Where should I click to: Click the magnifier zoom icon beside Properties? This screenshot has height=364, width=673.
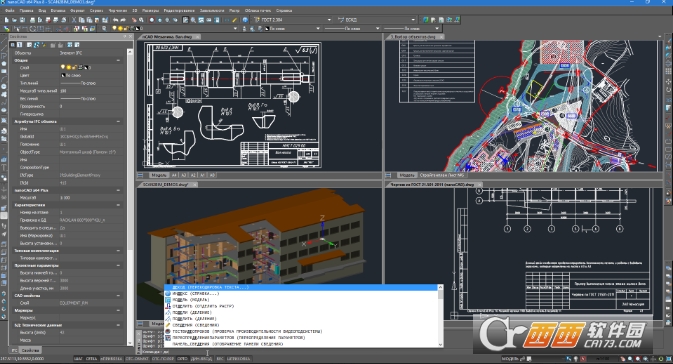point(194,20)
